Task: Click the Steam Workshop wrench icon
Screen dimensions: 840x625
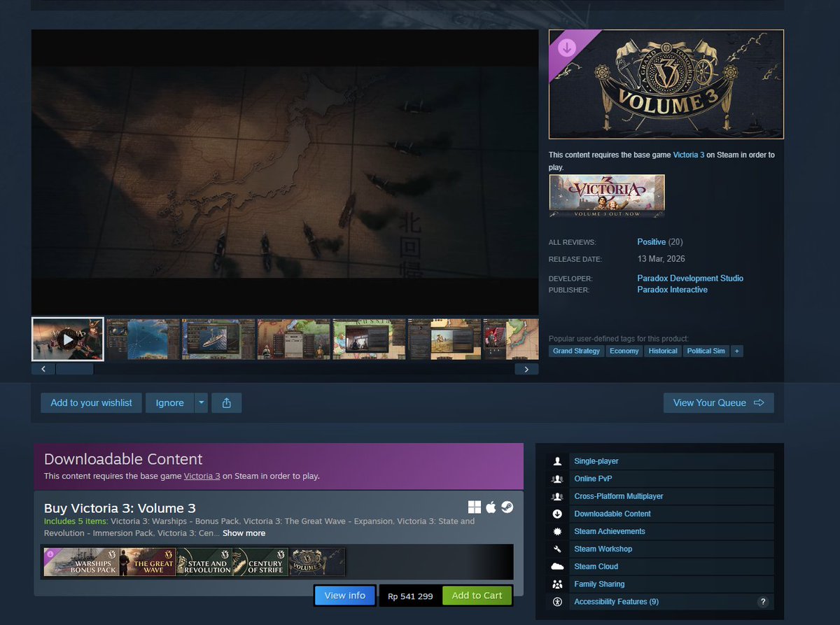Action: [x=557, y=549]
